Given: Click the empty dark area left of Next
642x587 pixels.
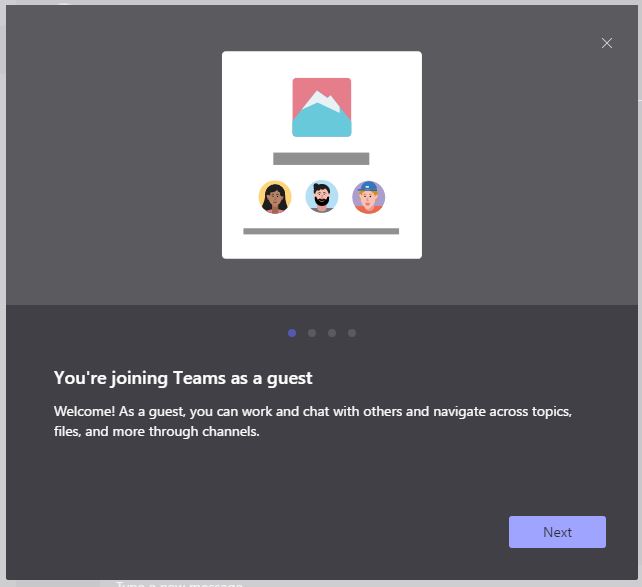Looking at the screenshot, I should point(300,532).
